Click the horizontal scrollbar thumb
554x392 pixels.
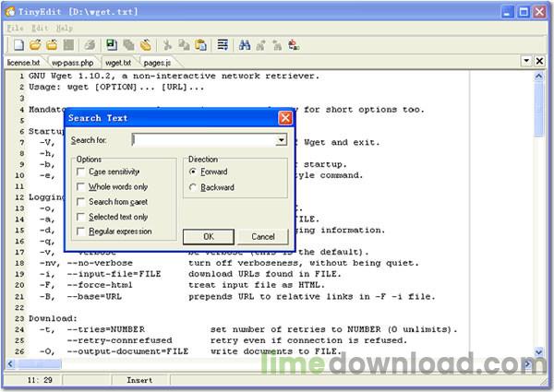pos(39,363)
